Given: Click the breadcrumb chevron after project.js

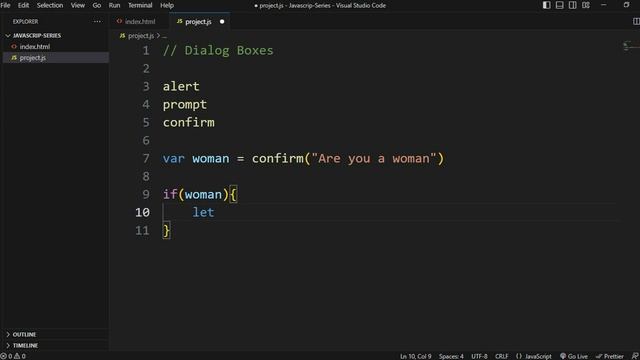Looking at the screenshot, I should click(x=158, y=36).
